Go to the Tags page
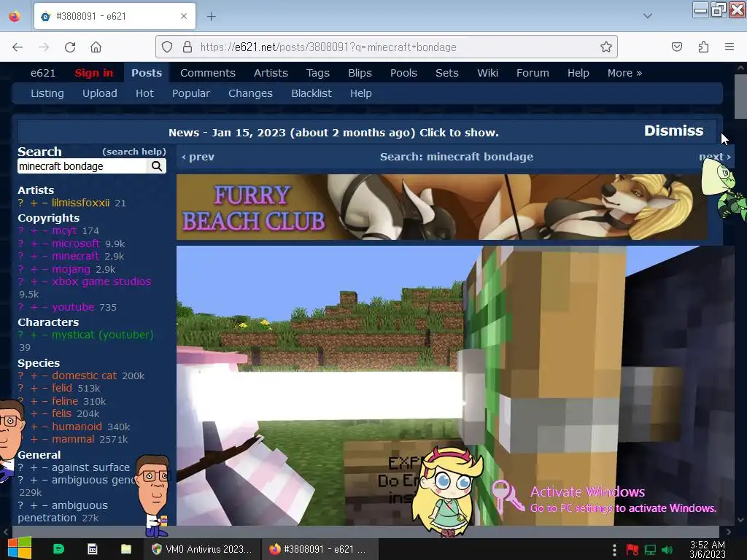Viewport: 747px width, 560px height. [x=318, y=73]
